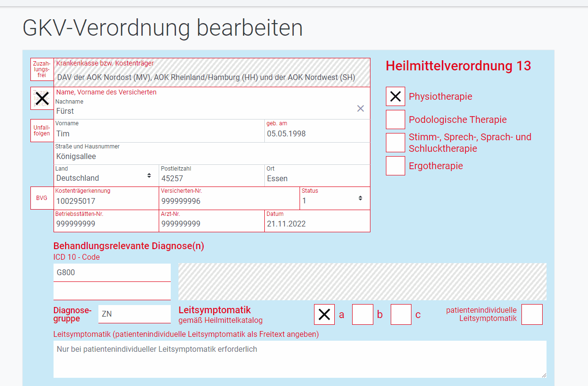Screen dimensions: 588x386
Task: Click the Versicherten-Nr. field
Action: coord(229,198)
